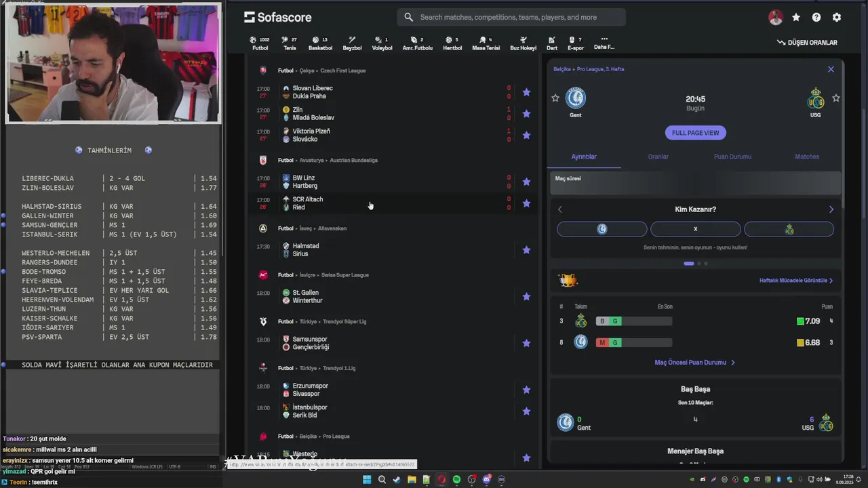Click the FULL PAGE VIEW button
868x488 pixels.
695,133
